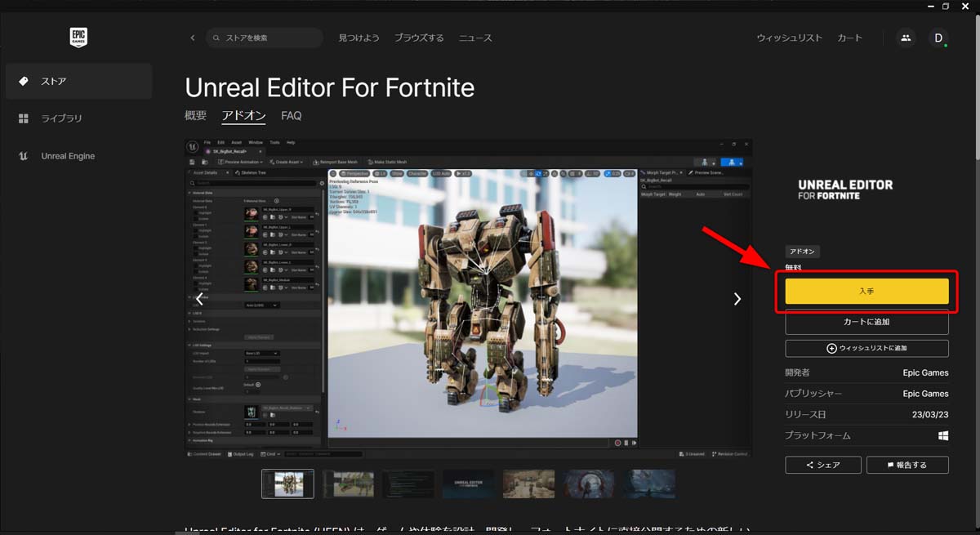Switch to the 概要 tab
Image resolution: width=980 pixels, height=535 pixels.
[x=196, y=116]
